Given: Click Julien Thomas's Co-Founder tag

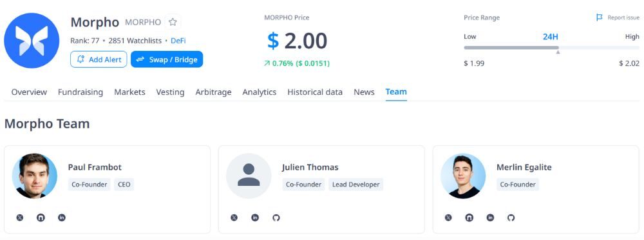Looking at the screenshot, I should (303, 185).
